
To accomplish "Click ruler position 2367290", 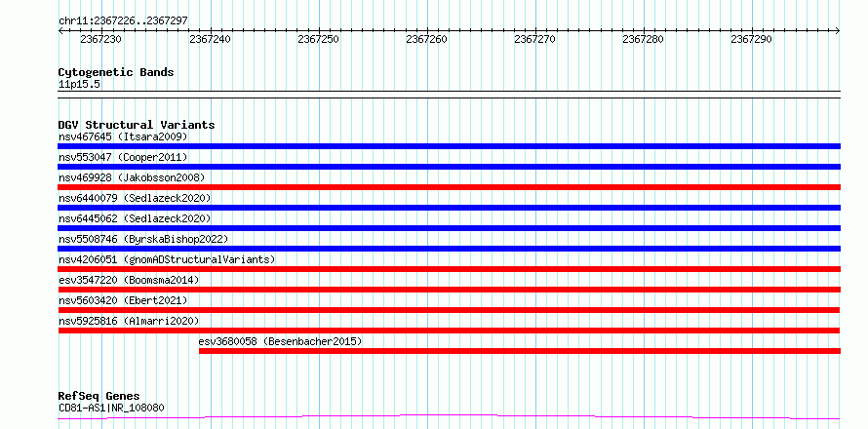I will pyautogui.click(x=751, y=39).
